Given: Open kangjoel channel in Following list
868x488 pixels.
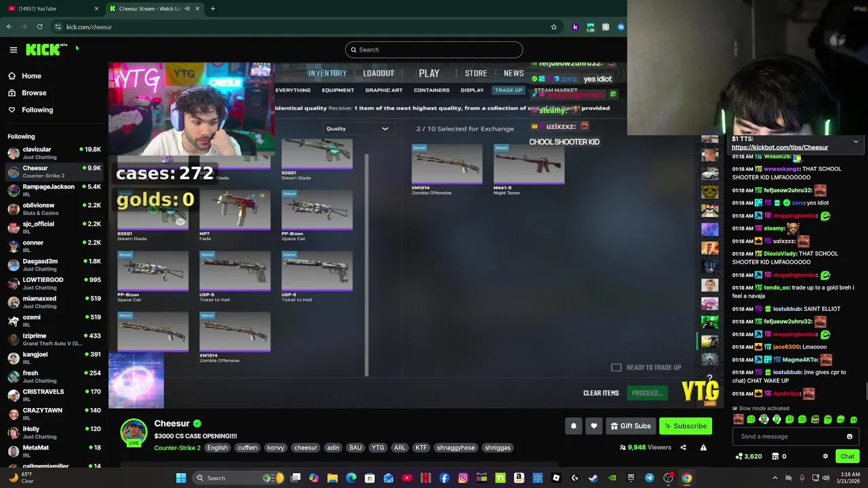Looking at the screenshot, I should 53,358.
